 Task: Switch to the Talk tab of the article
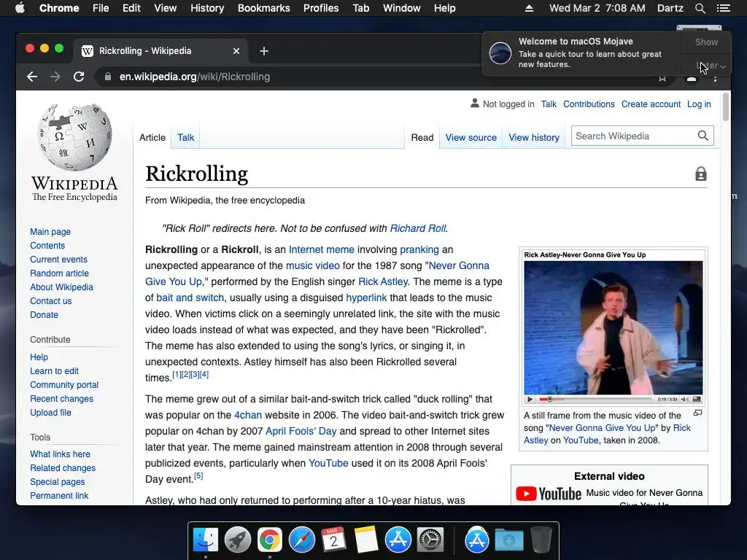[186, 138]
